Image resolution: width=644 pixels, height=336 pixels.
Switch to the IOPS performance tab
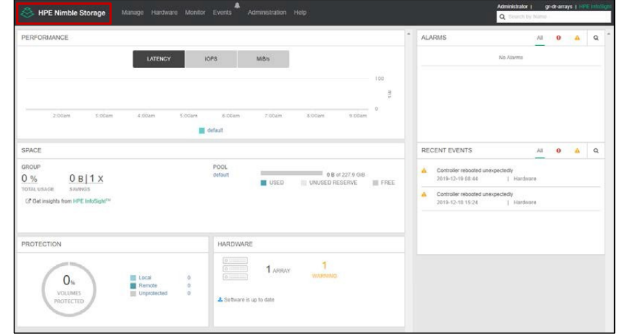click(211, 59)
